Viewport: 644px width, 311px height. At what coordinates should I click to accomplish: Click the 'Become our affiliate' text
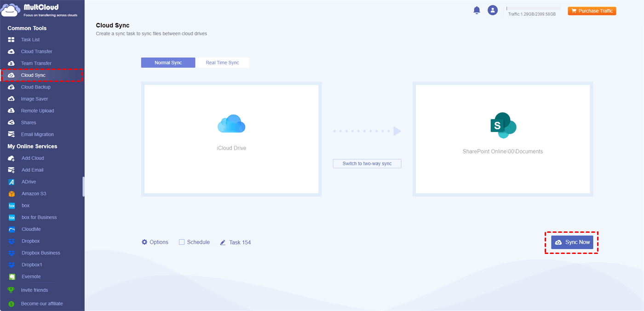pos(42,304)
